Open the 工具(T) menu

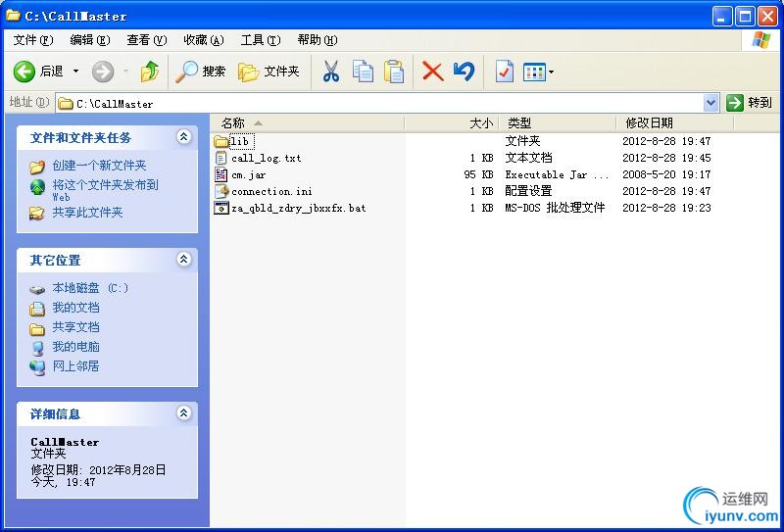coord(261,40)
